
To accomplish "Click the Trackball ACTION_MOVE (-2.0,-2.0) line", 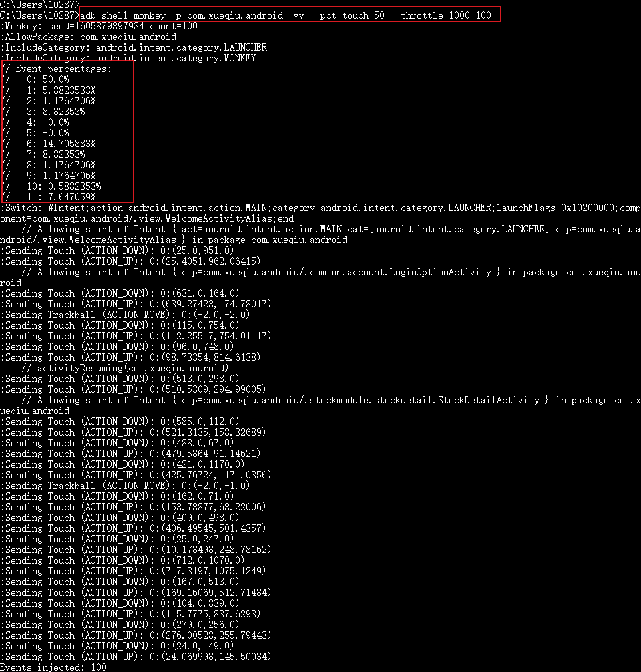I will 125,315.
